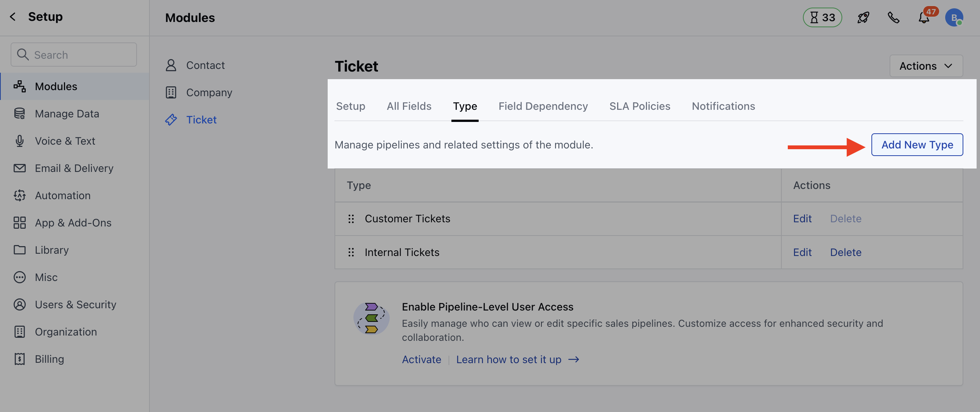Image resolution: width=980 pixels, height=412 pixels.
Task: Switch to the SLA Policies tab
Action: coord(639,106)
